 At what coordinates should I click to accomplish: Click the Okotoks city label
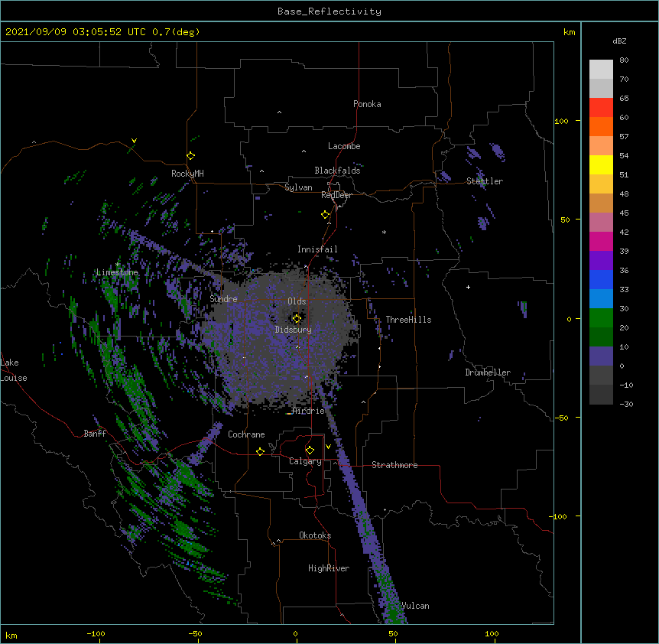point(315,535)
